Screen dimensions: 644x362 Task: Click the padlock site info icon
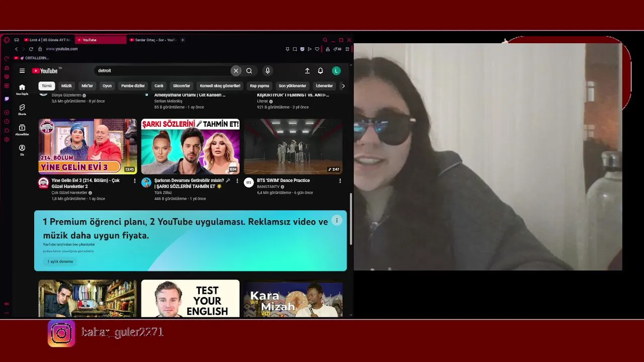40,49
